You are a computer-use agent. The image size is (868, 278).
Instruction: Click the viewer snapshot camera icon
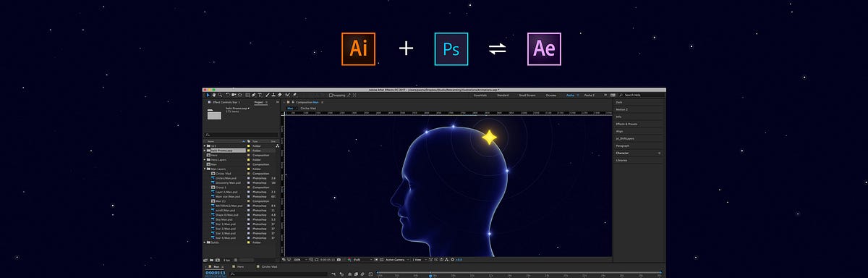pos(339,259)
